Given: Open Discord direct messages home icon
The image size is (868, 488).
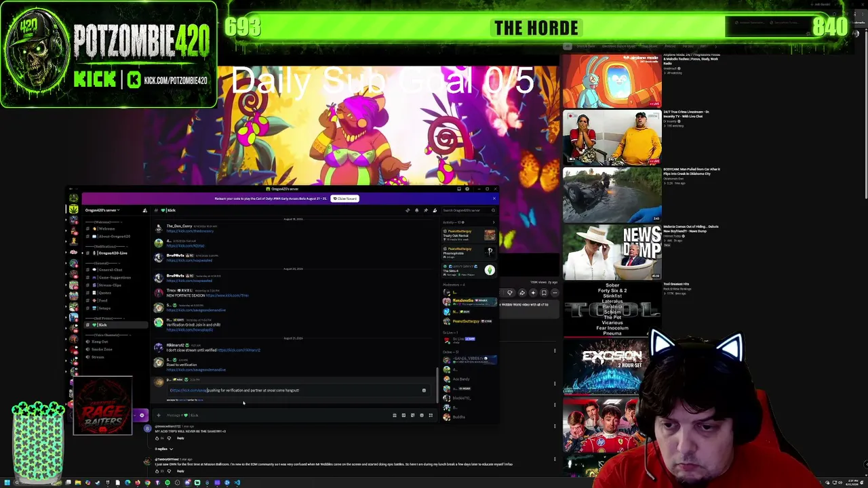Looking at the screenshot, I should (x=73, y=199).
